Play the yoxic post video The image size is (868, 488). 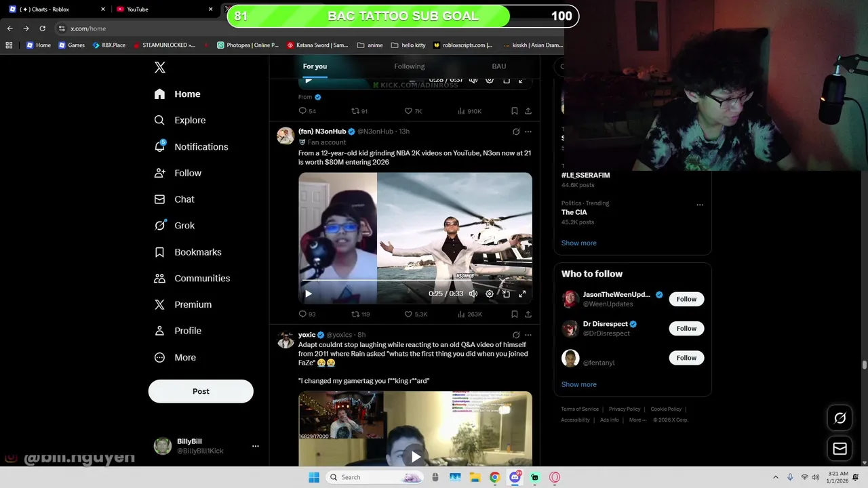tap(415, 456)
